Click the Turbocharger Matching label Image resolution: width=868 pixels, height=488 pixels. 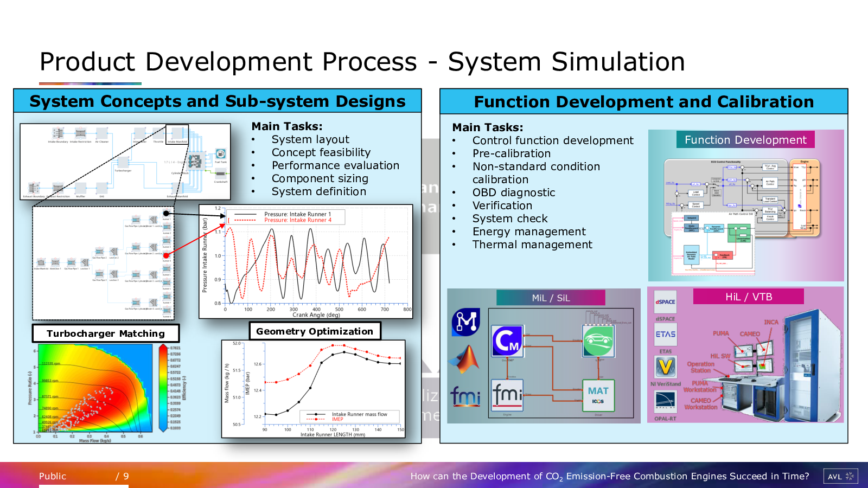(x=106, y=333)
